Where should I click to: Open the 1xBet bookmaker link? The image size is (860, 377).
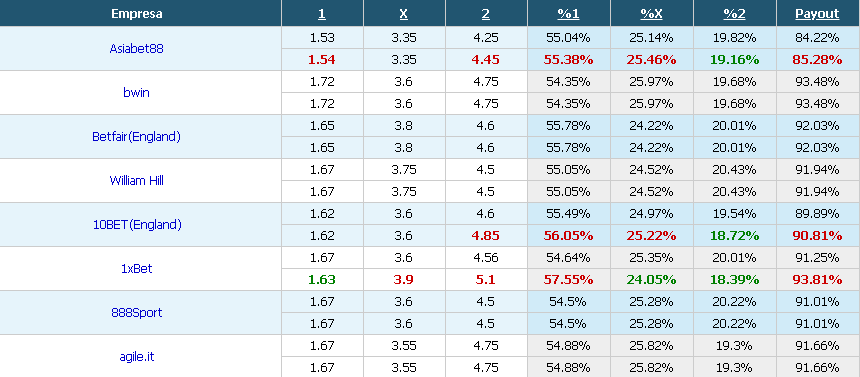tap(137, 268)
